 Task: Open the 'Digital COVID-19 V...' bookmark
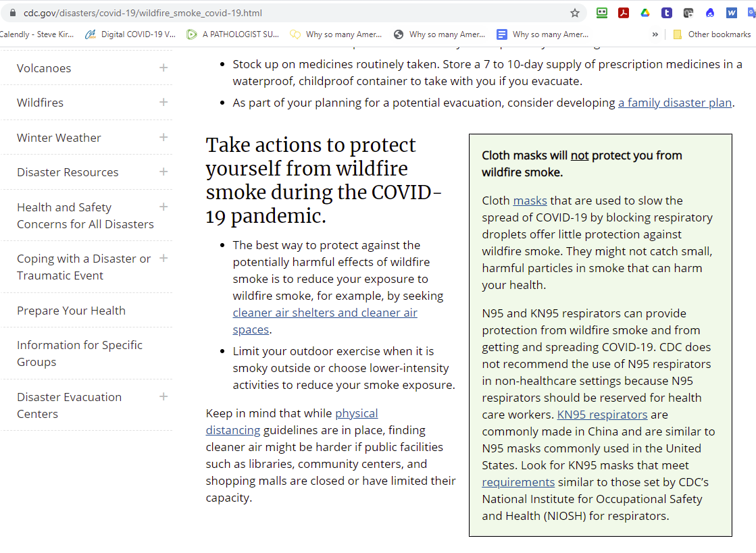pyautogui.click(x=130, y=34)
